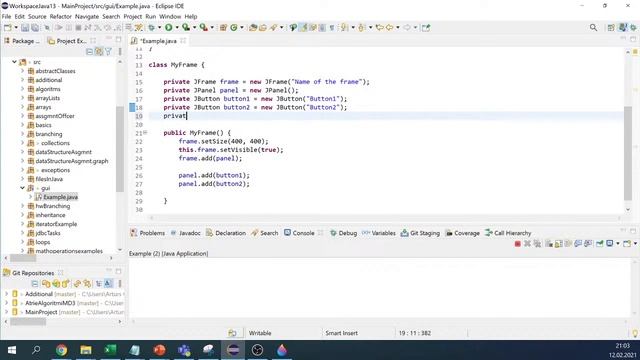Terminate the console with red stop icon
Viewport: 640px width, 360px height.
(x=518, y=244)
